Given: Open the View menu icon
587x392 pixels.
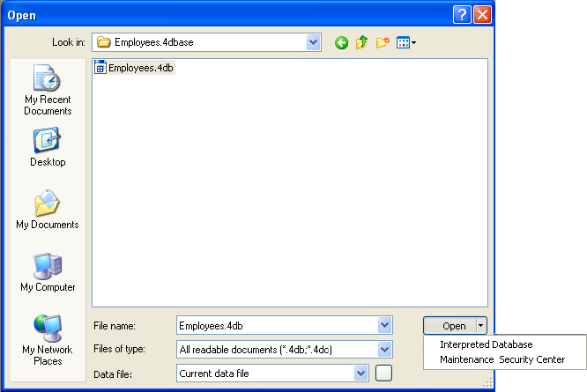Looking at the screenshot, I should (406, 42).
